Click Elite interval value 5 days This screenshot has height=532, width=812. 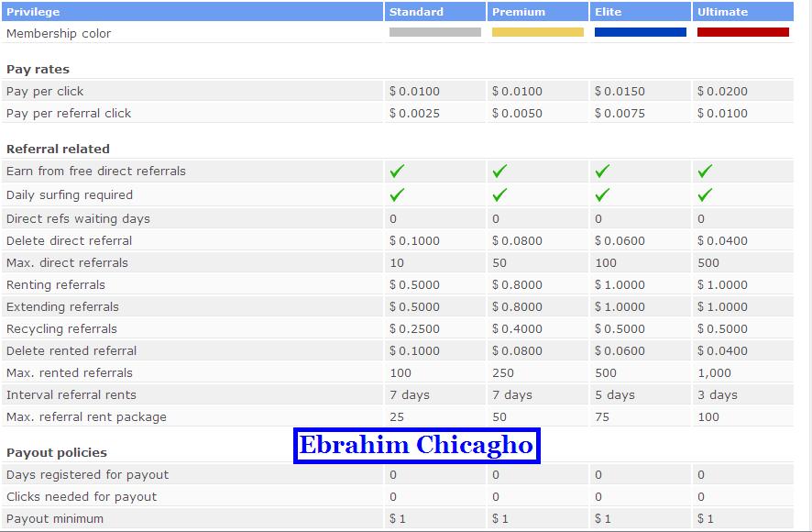pos(615,395)
